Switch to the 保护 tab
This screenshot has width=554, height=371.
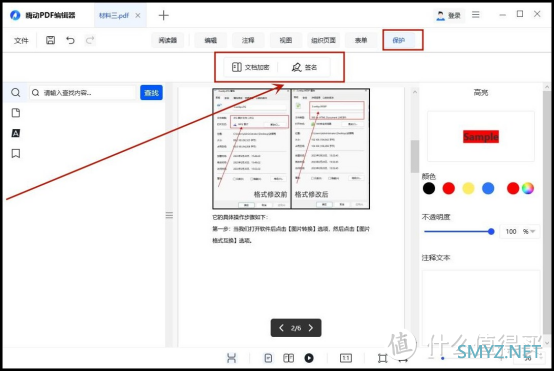(x=399, y=40)
